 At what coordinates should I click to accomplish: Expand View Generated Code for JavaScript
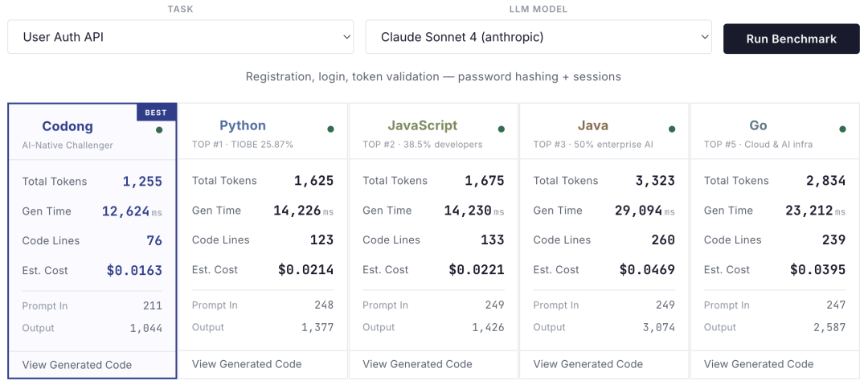tap(417, 364)
